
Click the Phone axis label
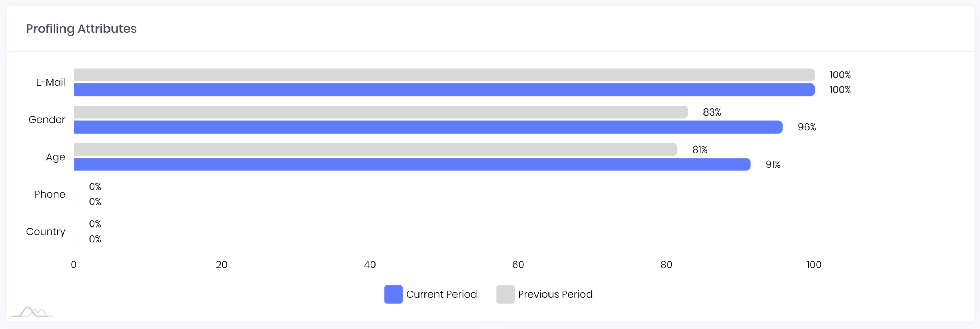click(x=50, y=194)
